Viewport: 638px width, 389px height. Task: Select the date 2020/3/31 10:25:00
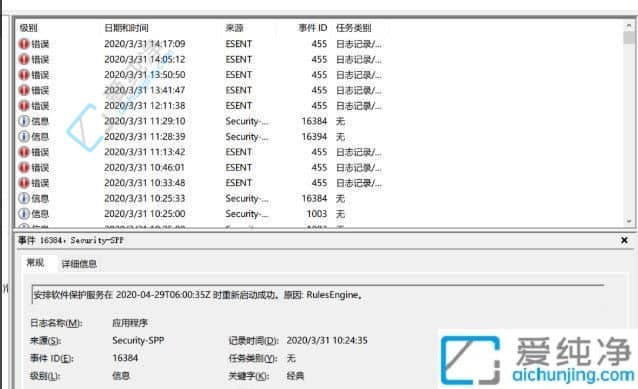click(144, 214)
